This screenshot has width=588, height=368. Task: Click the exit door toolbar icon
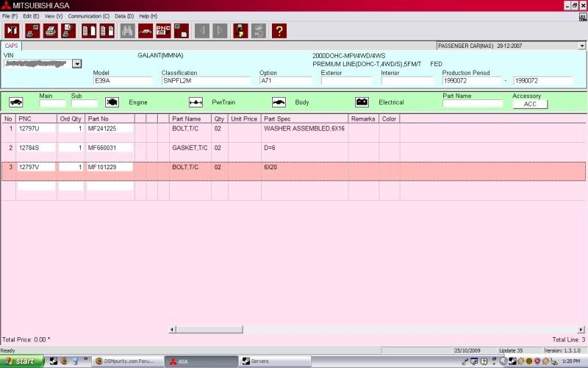tap(12, 31)
